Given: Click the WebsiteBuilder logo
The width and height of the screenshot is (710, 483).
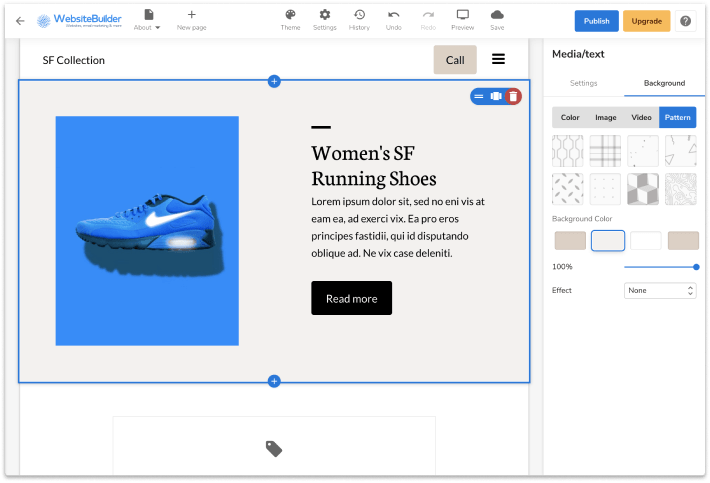Looking at the screenshot, I should tap(79, 20).
